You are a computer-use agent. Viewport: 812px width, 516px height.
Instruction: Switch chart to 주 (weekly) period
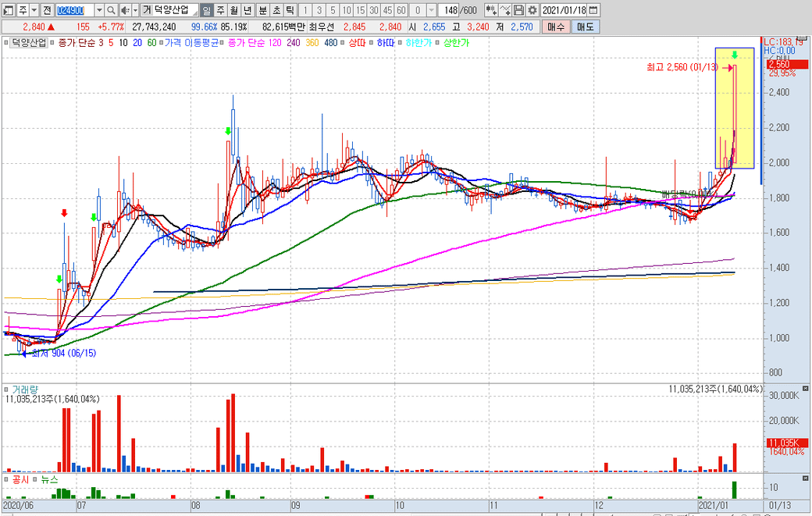(x=220, y=10)
